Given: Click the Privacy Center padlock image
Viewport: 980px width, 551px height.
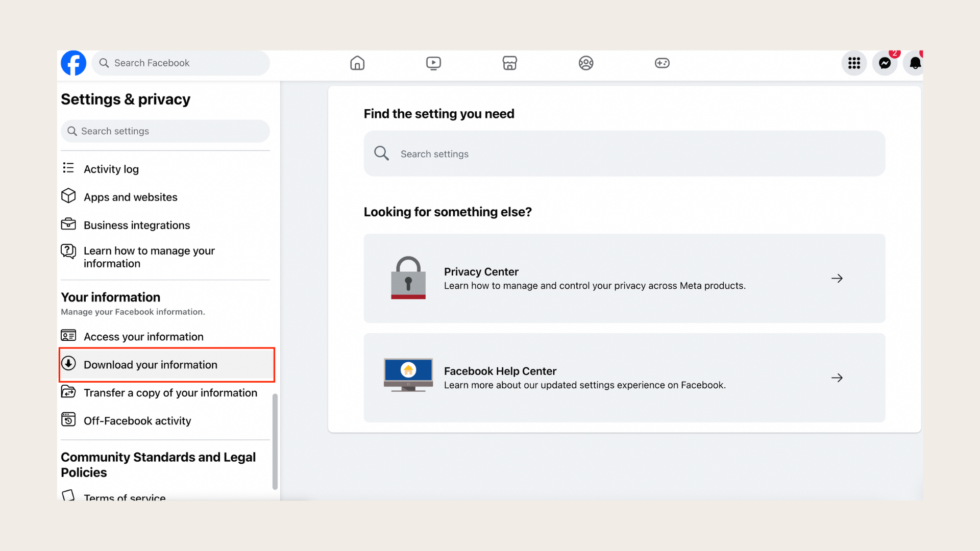Looking at the screenshot, I should [408, 278].
